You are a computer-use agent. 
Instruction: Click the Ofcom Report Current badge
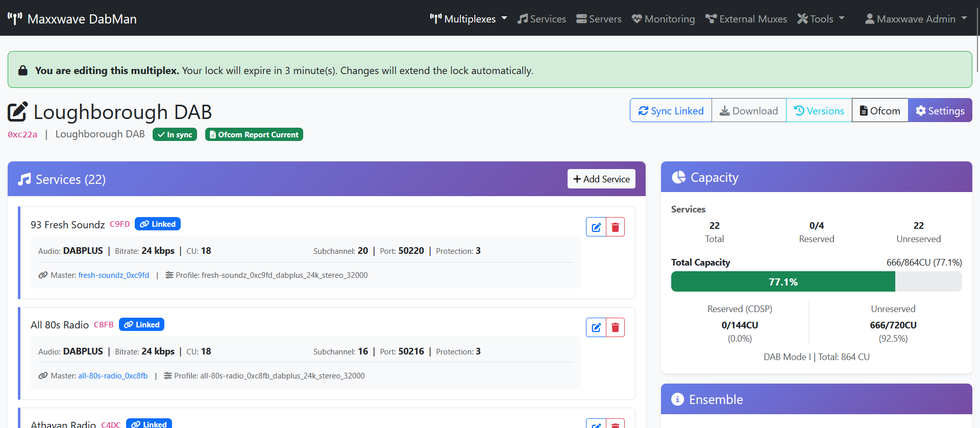tap(254, 134)
